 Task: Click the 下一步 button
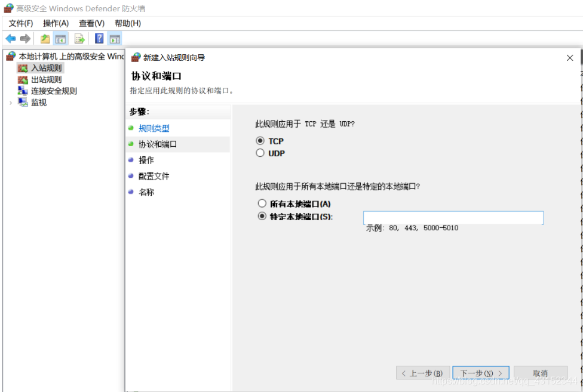pyautogui.click(x=480, y=372)
